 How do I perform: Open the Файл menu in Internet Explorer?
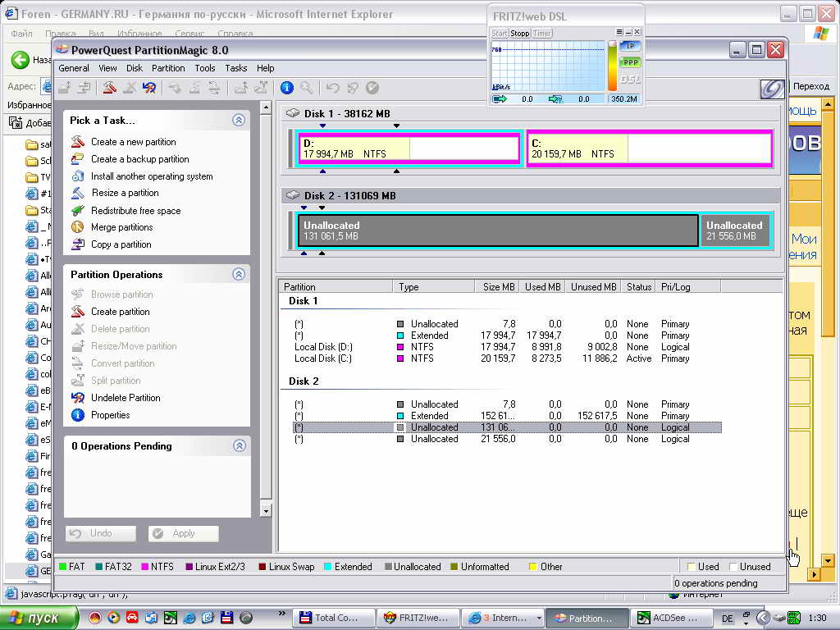click(x=22, y=33)
